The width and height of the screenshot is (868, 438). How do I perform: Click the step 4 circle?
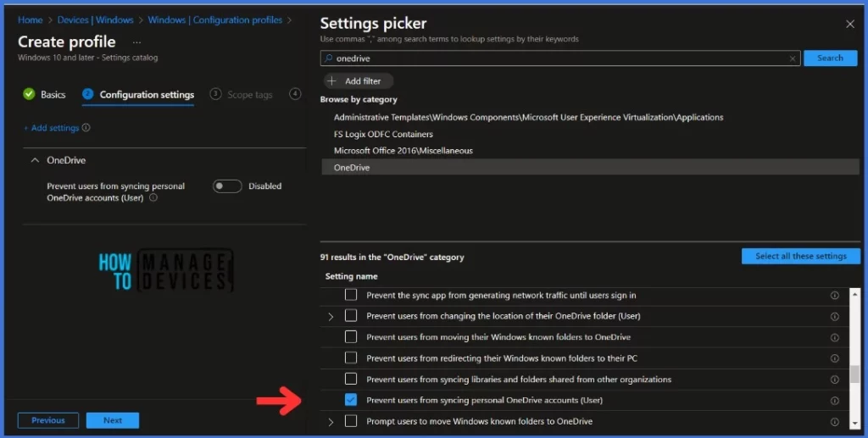295,94
